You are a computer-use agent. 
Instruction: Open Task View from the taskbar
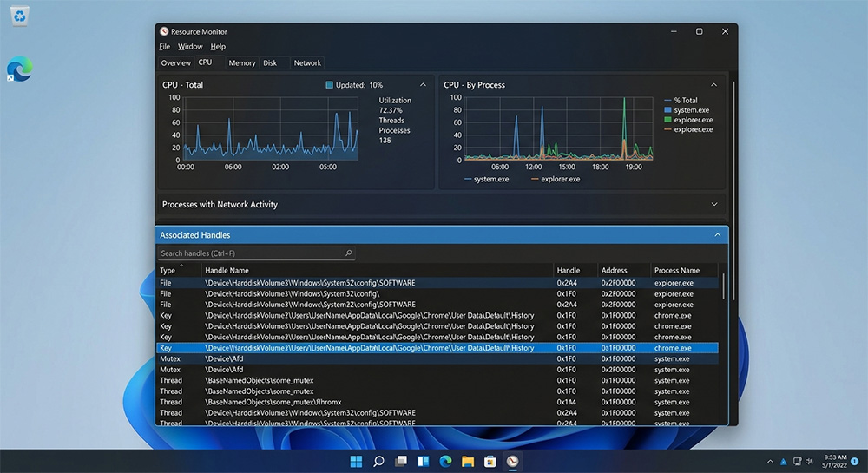pos(401,462)
